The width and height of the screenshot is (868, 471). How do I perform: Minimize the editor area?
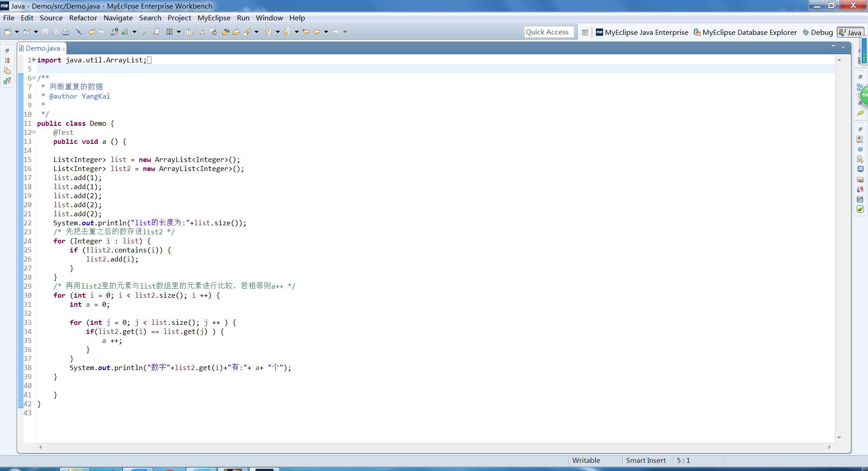(834, 46)
